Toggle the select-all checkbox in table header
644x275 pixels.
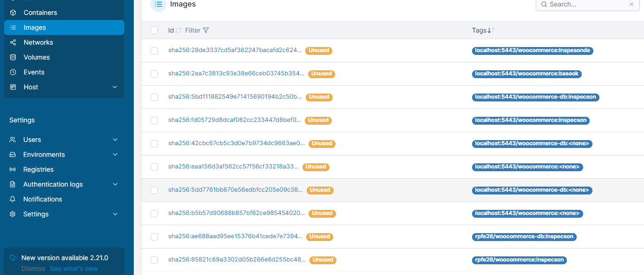pos(154,30)
